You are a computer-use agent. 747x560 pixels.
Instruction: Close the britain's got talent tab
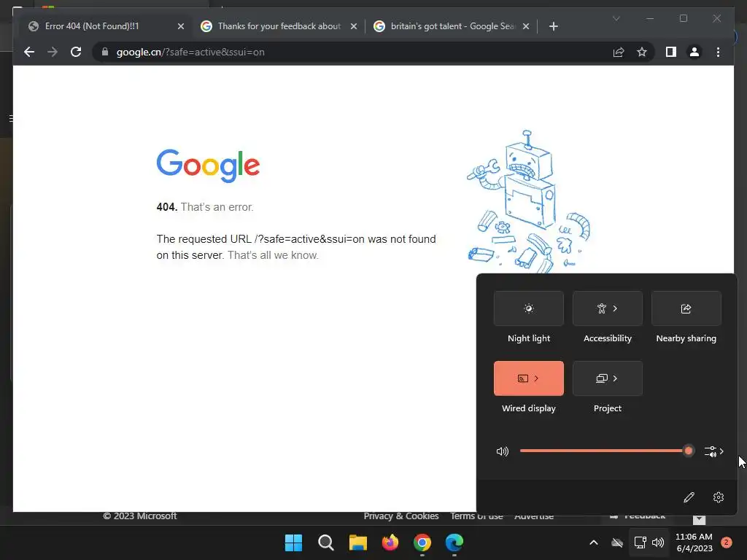(526, 26)
